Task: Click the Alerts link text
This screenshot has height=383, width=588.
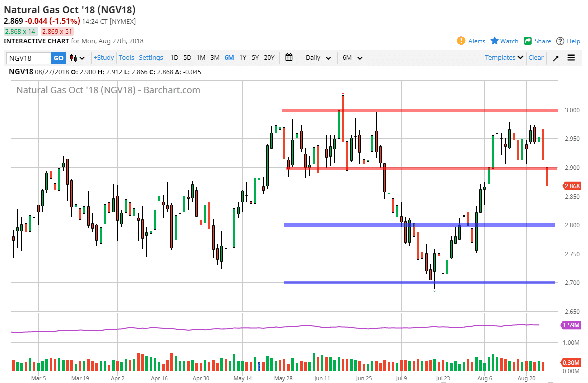Action: point(477,41)
